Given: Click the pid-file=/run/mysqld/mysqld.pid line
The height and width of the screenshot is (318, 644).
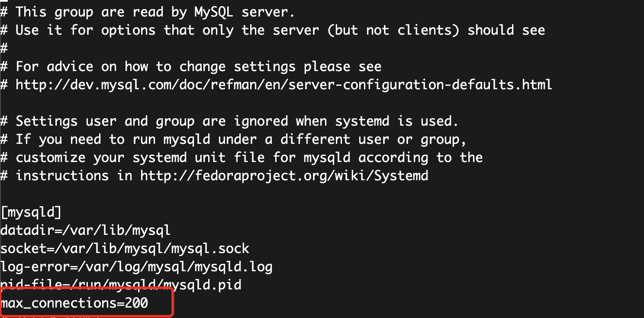Looking at the screenshot, I should (121, 285).
